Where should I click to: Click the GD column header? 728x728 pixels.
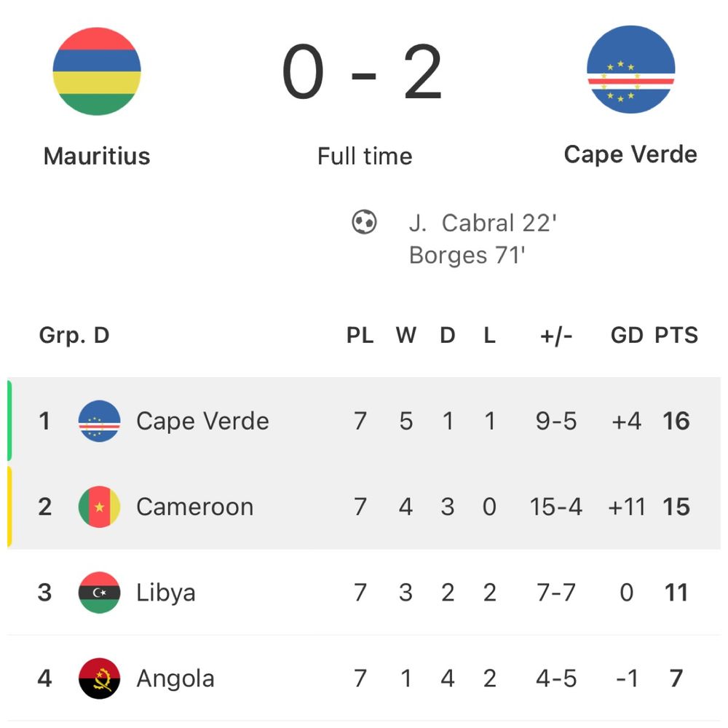pos(627,335)
